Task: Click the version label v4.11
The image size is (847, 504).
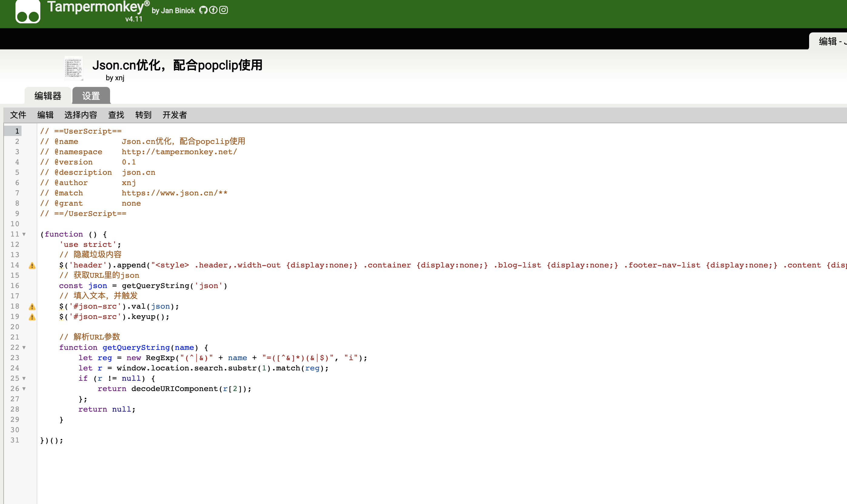Action: coord(134,19)
